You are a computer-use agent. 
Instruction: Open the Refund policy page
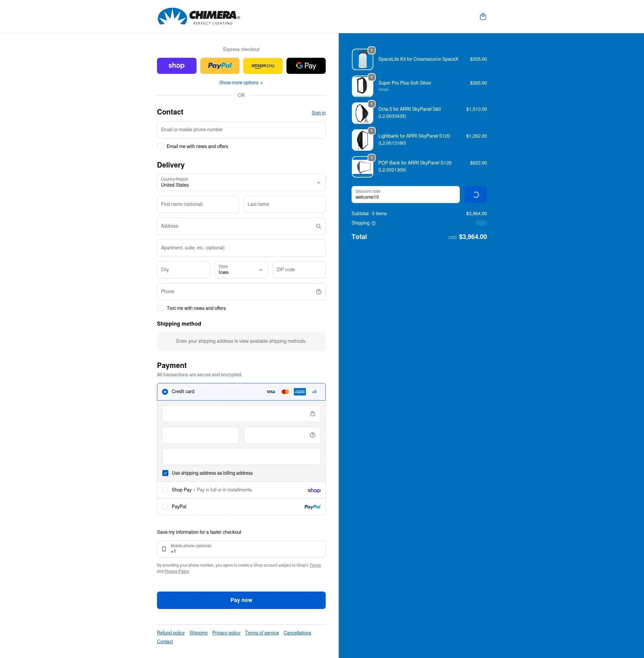(x=170, y=632)
